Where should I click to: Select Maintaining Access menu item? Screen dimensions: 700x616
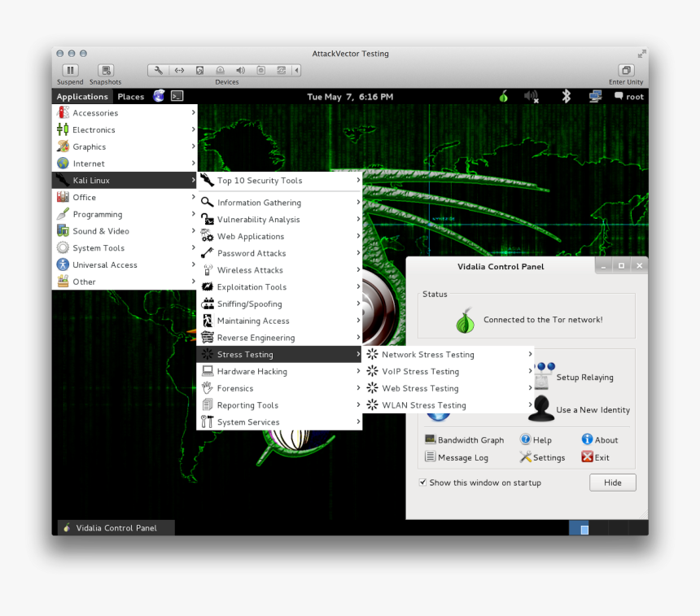pos(279,321)
